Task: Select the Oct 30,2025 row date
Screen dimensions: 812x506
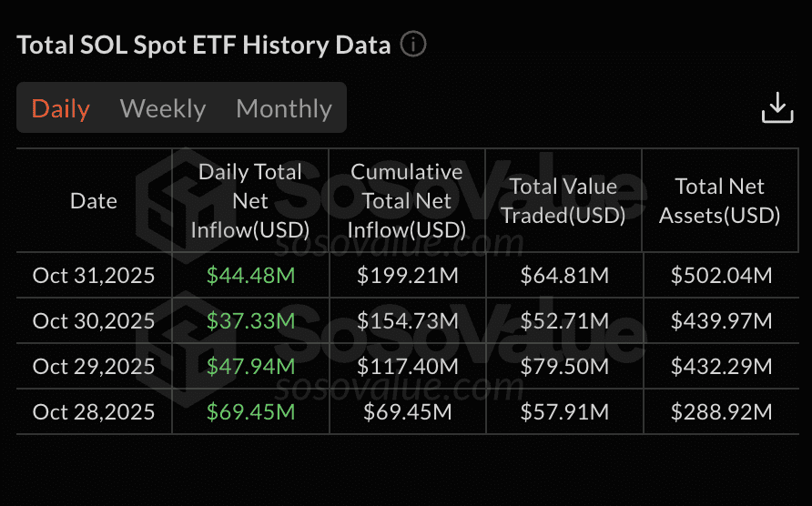Action: pos(94,321)
